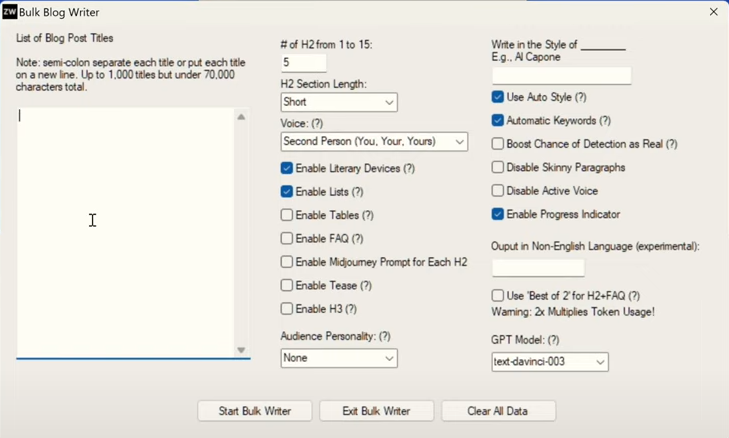Click the Exit Bulk Writer button
The width and height of the screenshot is (729, 438).
tap(376, 411)
